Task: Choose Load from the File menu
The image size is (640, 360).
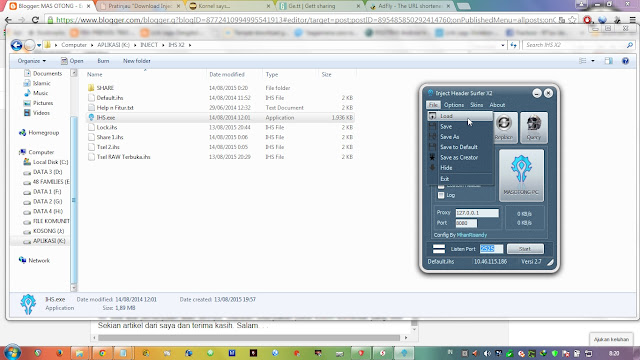Action: [460, 116]
